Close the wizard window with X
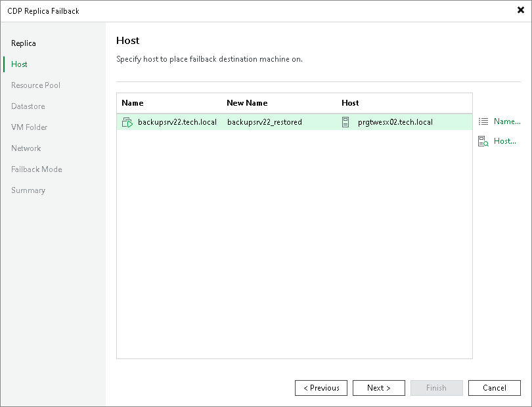Viewport: 532px width, 407px height. [519, 10]
